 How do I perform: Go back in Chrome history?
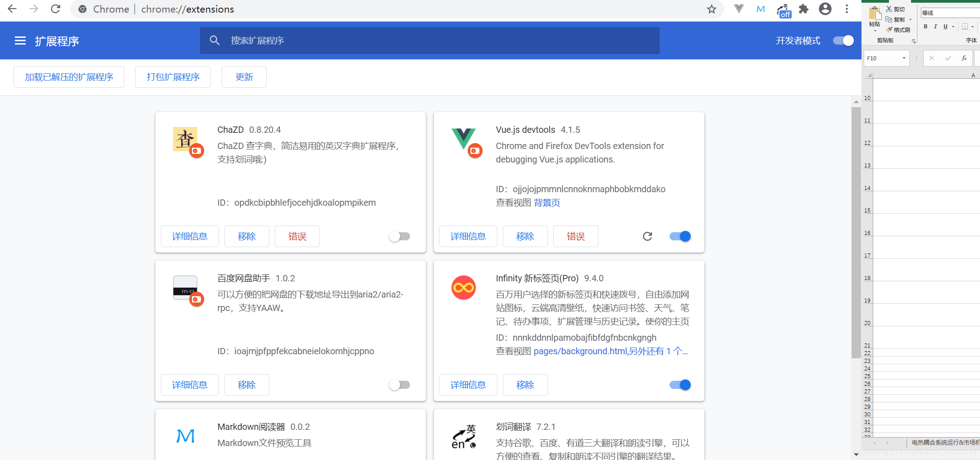[12, 9]
